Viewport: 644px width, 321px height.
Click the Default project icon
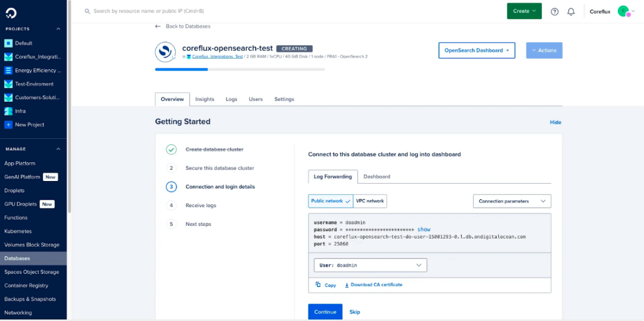[x=8, y=43]
